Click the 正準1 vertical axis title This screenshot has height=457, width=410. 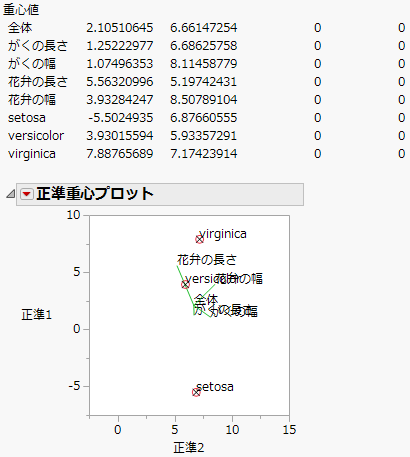tap(37, 315)
